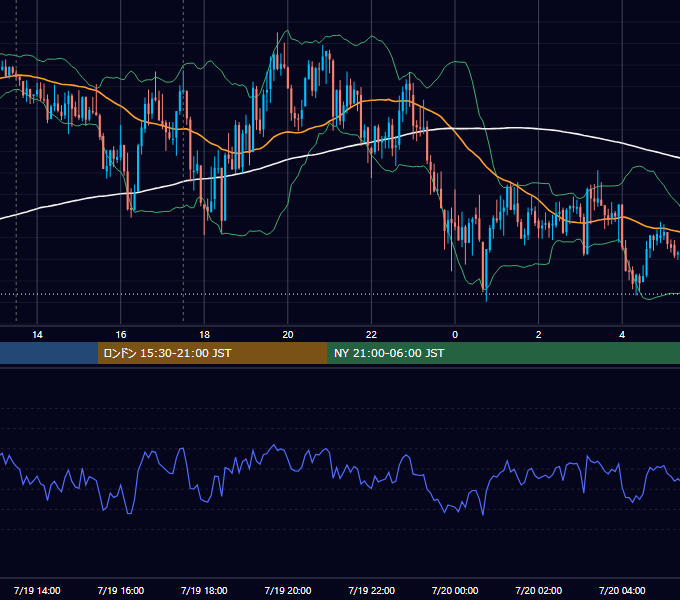
Task: Click the 18 hour label on price chart axis
Action: point(204,335)
